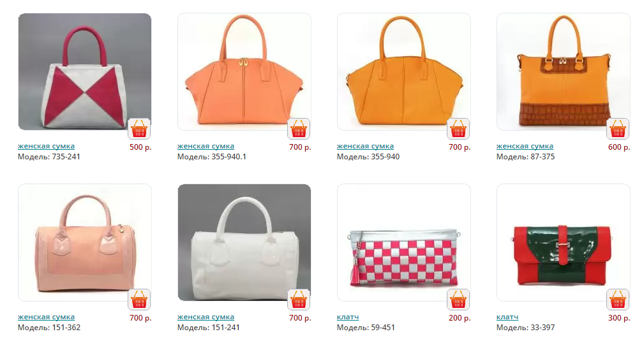Click basket icon for white bag 151-241
644x341 pixels.
(299, 300)
